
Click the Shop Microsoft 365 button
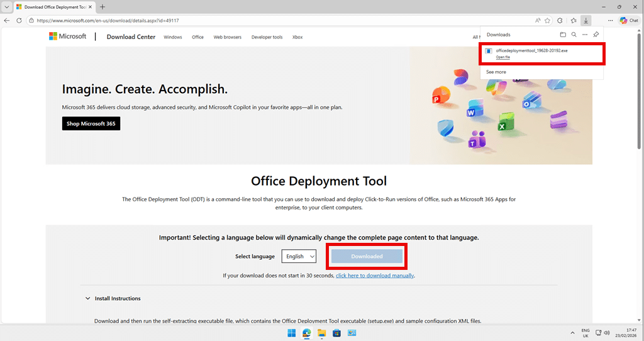[91, 124]
